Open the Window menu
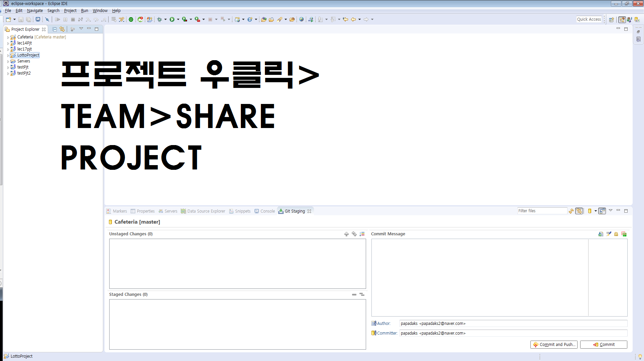The image size is (644, 361). click(x=100, y=11)
